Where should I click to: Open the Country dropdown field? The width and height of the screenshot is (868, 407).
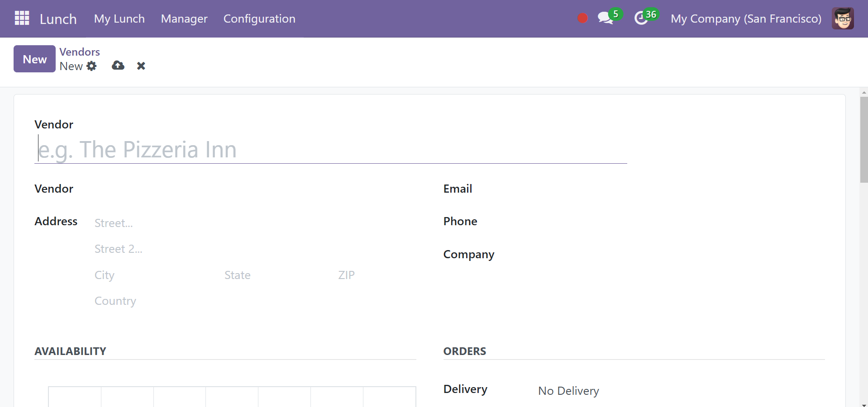coord(255,301)
